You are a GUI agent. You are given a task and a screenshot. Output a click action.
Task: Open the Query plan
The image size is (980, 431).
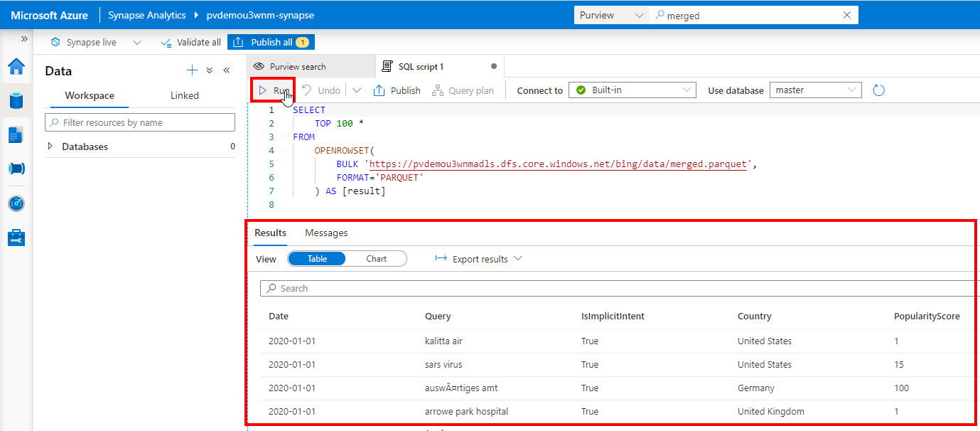coord(462,90)
